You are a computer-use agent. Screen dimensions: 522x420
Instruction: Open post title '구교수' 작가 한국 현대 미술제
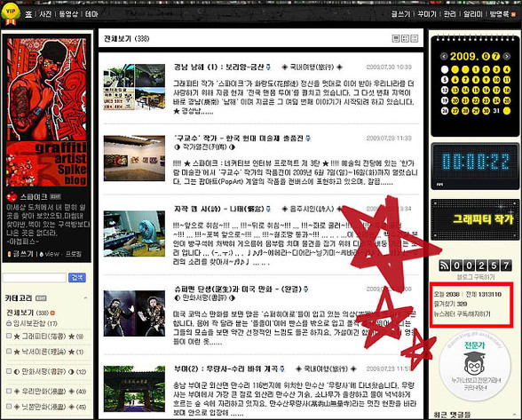point(239,138)
